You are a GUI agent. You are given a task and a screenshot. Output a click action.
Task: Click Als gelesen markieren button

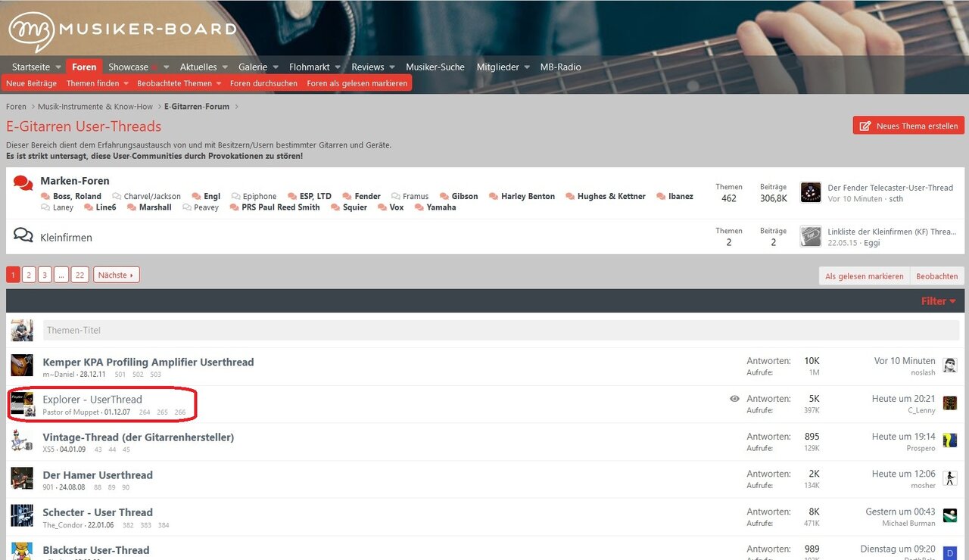865,276
